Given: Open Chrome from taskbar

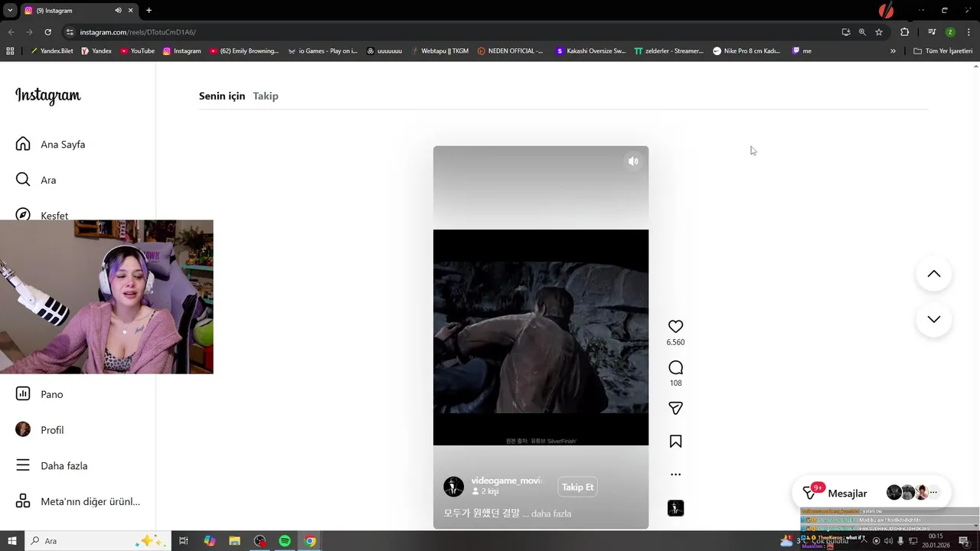Looking at the screenshot, I should point(310,541).
